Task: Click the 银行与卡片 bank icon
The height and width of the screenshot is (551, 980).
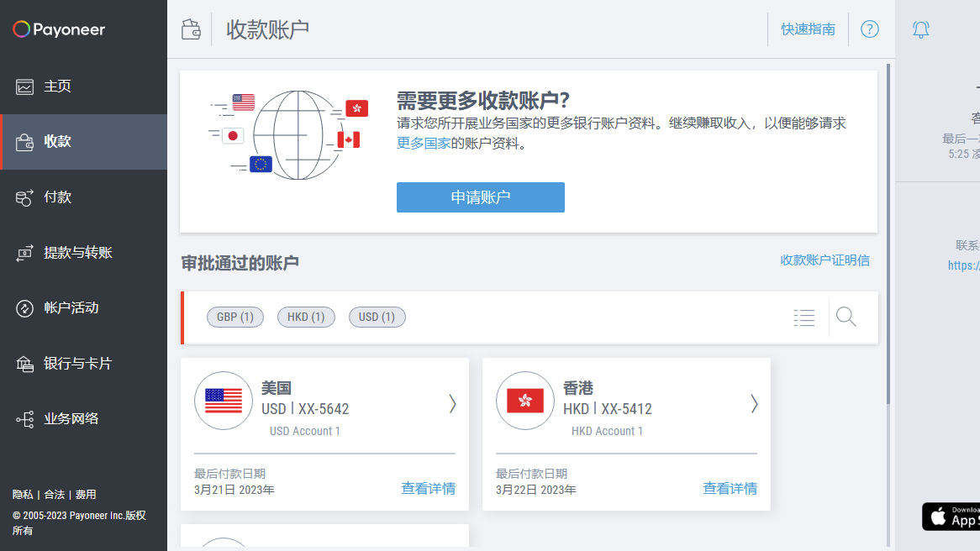Action: point(25,365)
